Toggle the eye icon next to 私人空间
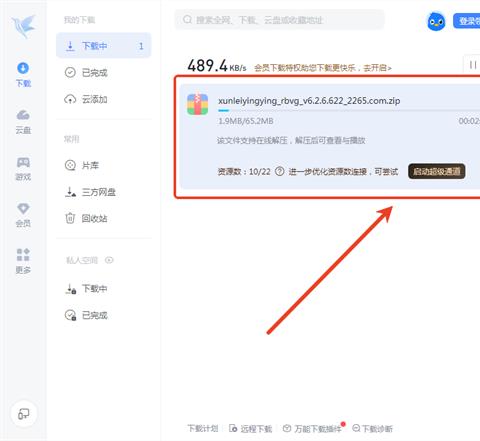This screenshot has height=441, width=480. [109, 260]
